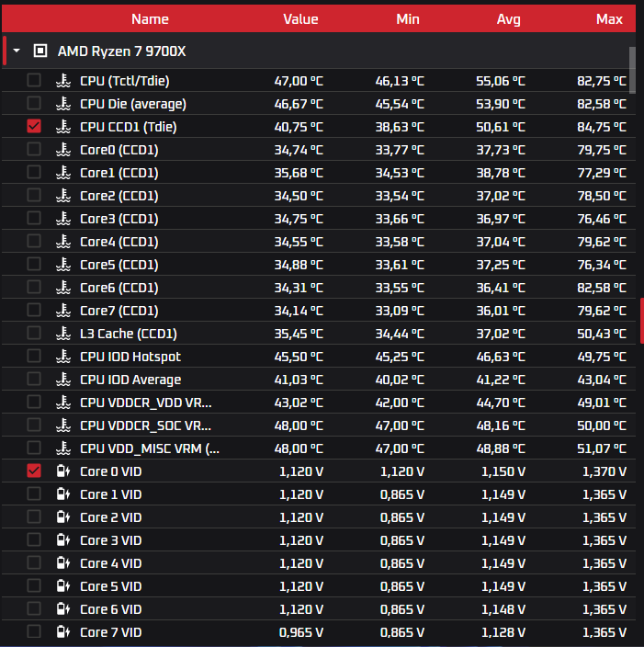Enable the CPU (Tctl/Tdie) checkbox
The image size is (644, 647).
(x=34, y=80)
